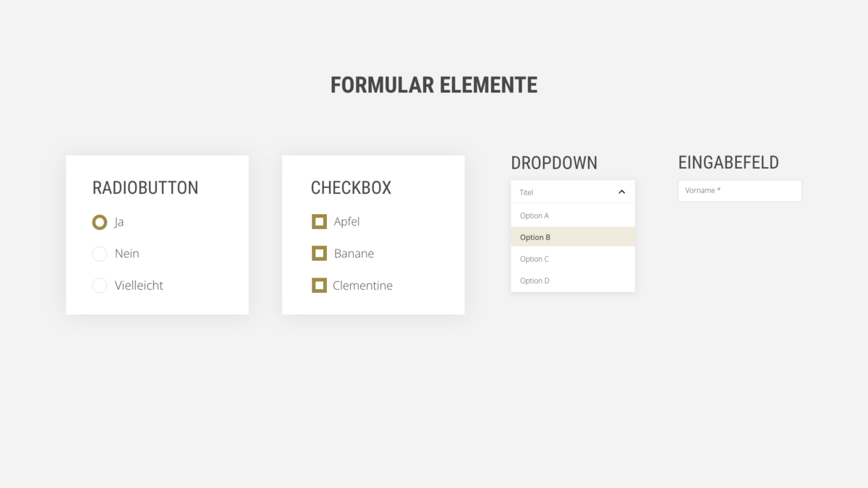Toggle the Banane checkbox square
The height and width of the screenshot is (488, 868).
319,254
